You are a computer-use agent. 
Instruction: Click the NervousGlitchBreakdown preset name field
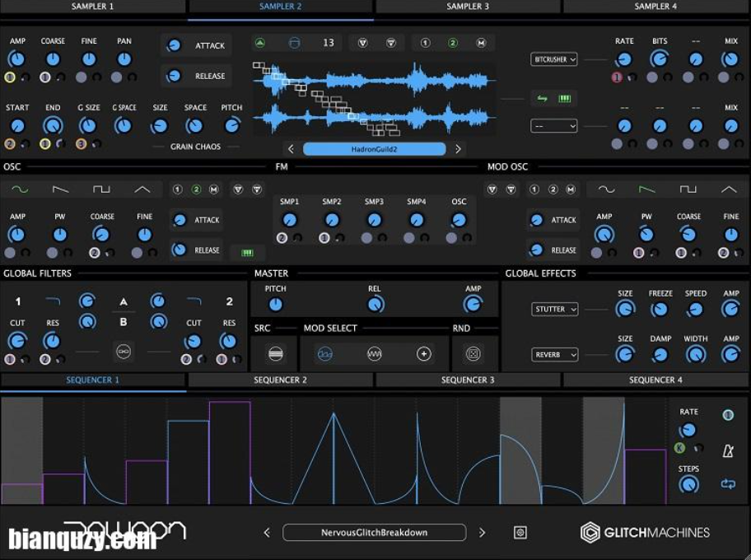coord(374,532)
